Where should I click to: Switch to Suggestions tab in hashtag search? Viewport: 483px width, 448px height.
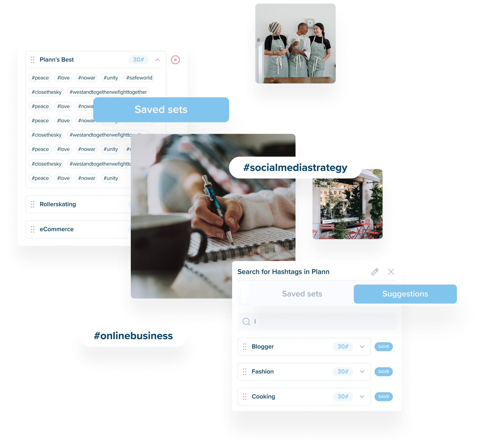(404, 293)
